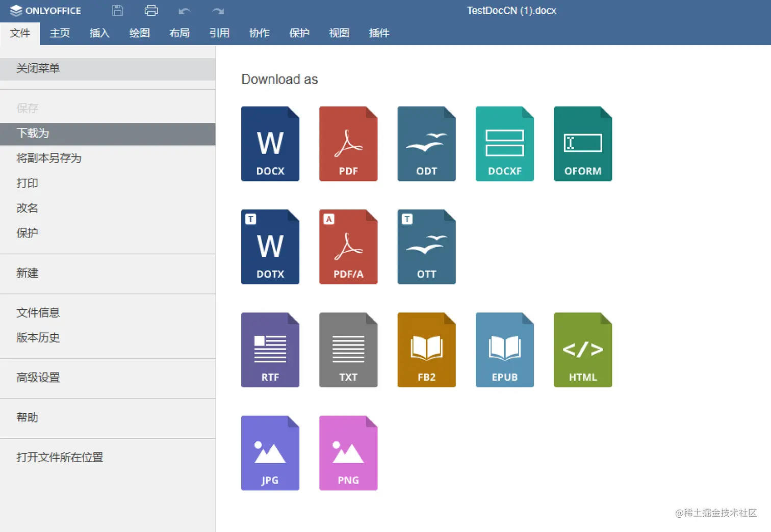771x532 pixels.
Task: Click the save icon in title bar
Action: [118, 10]
